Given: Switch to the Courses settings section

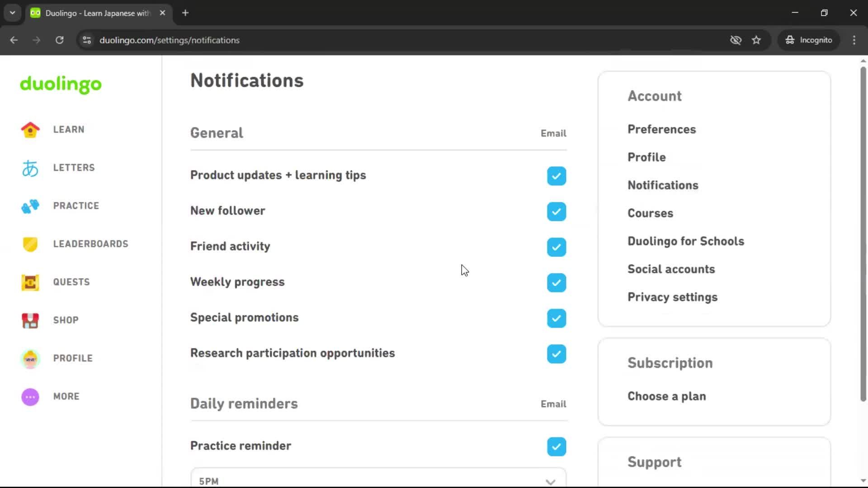Looking at the screenshot, I should point(650,213).
